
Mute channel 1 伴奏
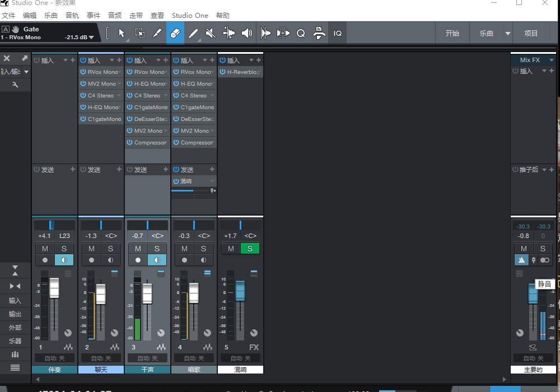coord(45,249)
